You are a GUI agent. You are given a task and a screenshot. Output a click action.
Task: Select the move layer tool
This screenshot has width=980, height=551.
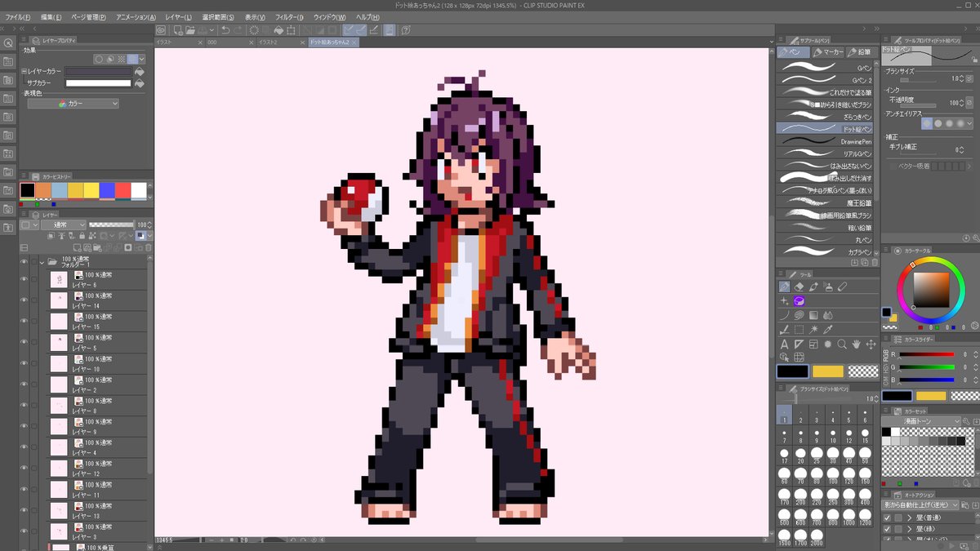click(x=871, y=344)
